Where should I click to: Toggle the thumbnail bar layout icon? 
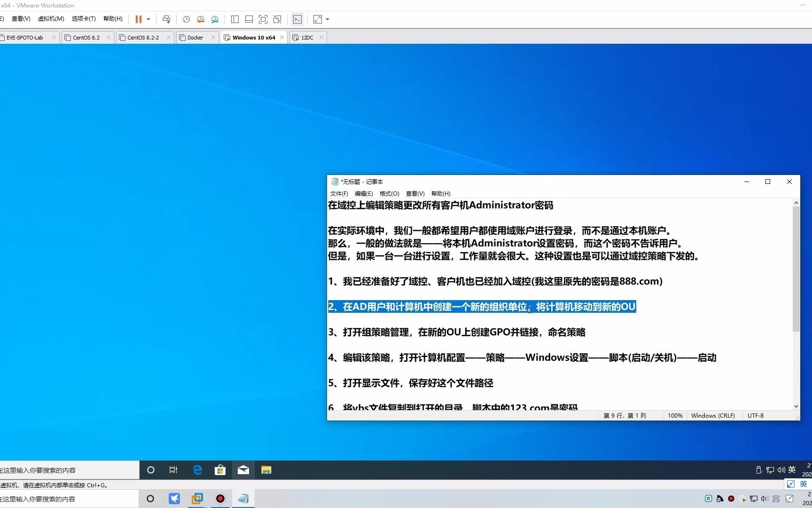[x=249, y=19]
